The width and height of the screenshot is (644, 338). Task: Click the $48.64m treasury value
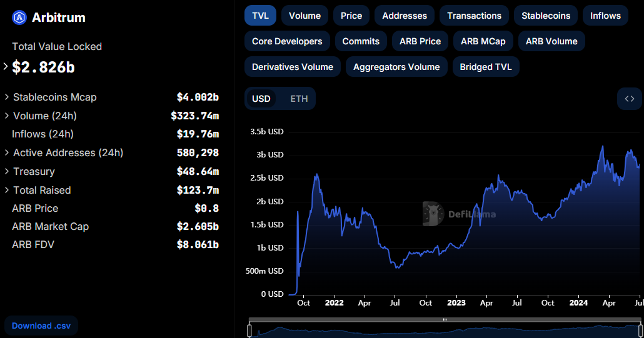(x=198, y=171)
